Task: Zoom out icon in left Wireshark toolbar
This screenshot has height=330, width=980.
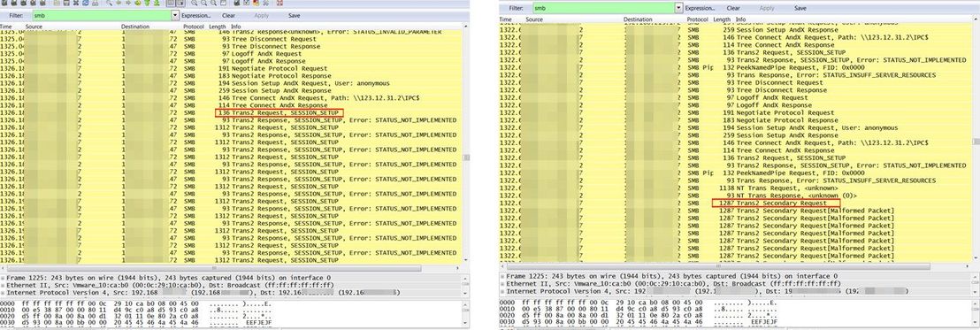Action: coord(203,3)
